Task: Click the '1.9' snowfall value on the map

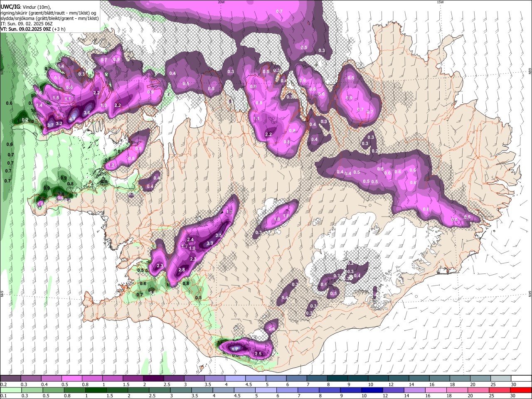Action: pyautogui.click(x=192, y=248)
